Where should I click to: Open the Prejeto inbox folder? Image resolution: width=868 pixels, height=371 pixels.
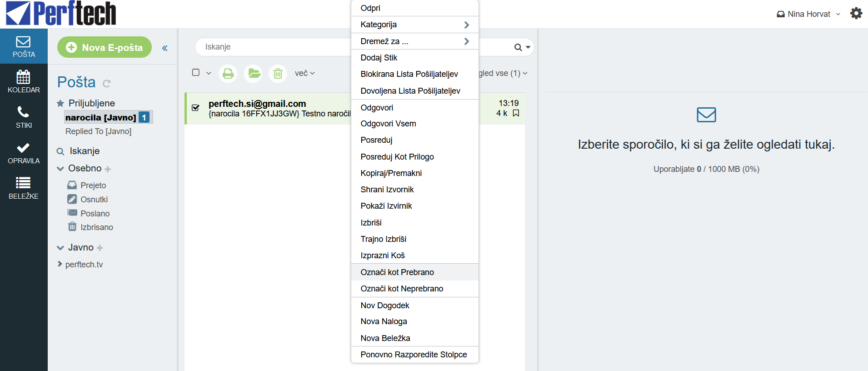93,185
